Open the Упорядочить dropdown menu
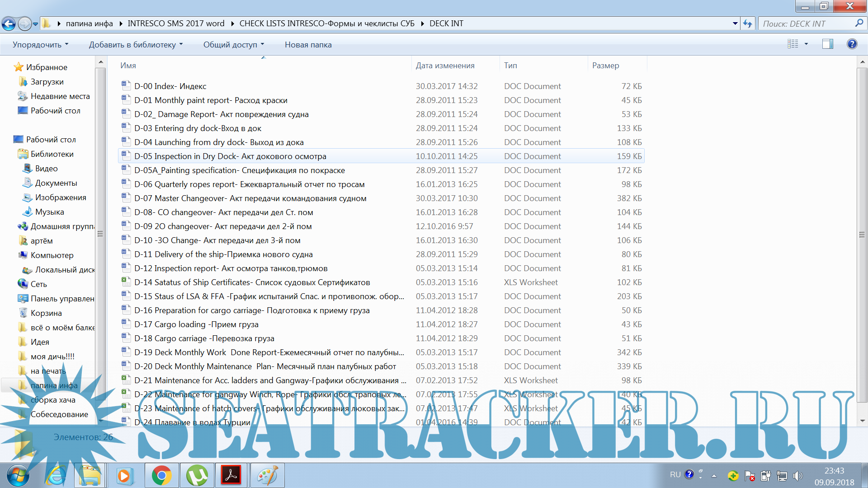 coord(40,45)
